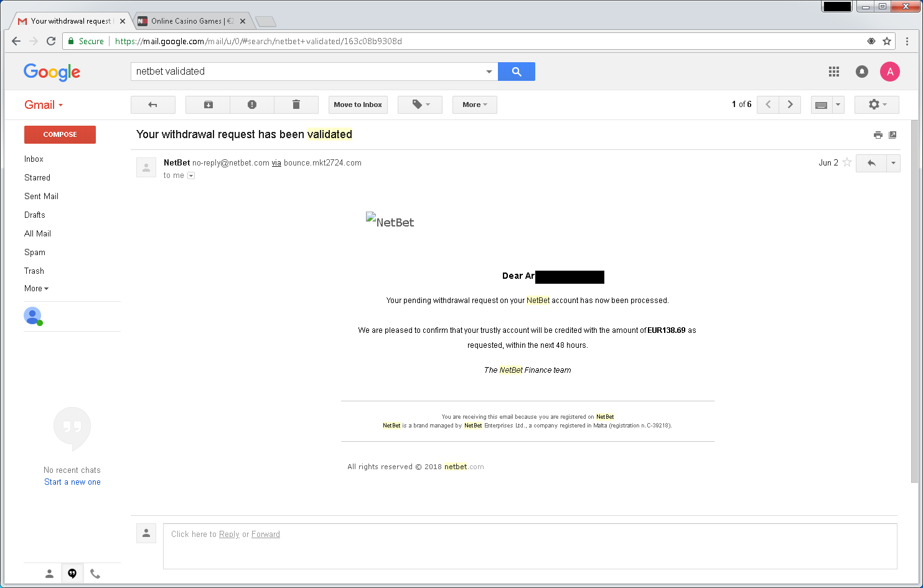This screenshot has height=588, width=923.
Task: Go to newer email arrow
Action: 768,105
